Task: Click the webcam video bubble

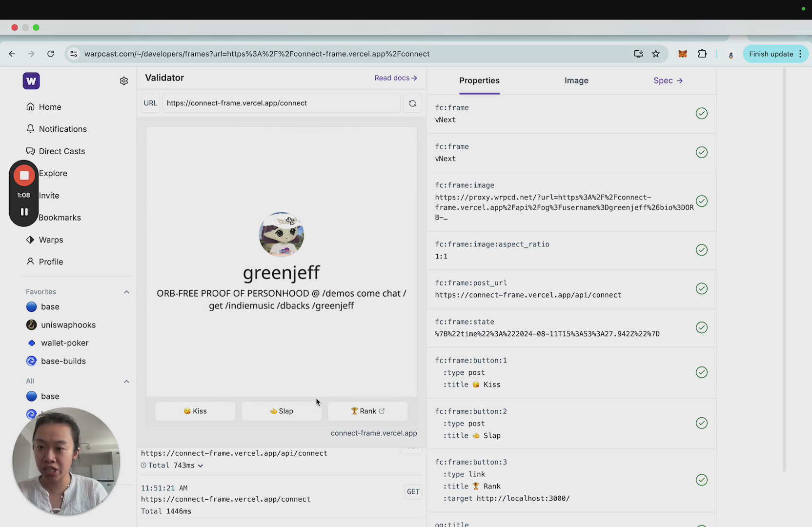Action: point(66,461)
